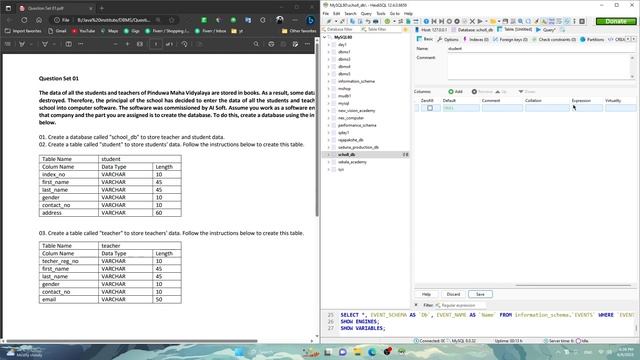
Task: Switch to the Options tab
Action: click(x=448, y=39)
